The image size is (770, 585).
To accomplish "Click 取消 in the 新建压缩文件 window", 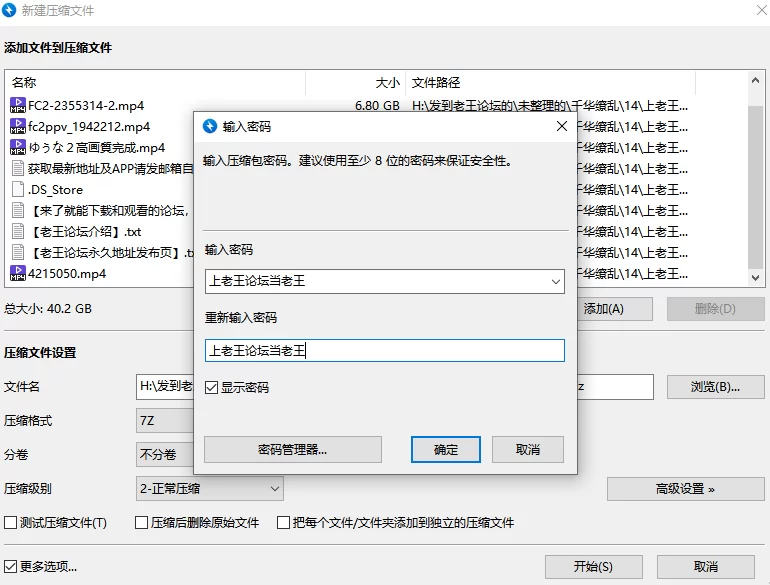I will coord(706,567).
